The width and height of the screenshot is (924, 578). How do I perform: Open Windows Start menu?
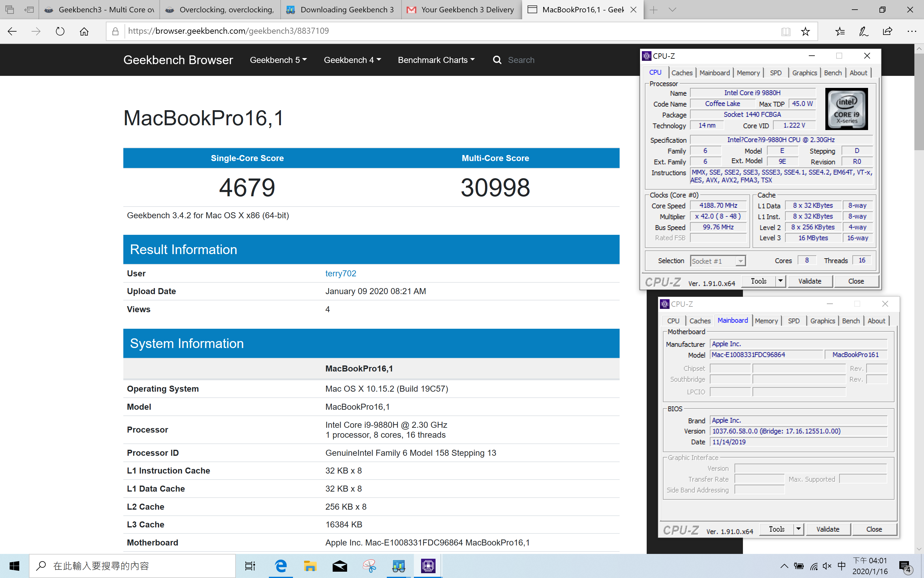(x=14, y=566)
